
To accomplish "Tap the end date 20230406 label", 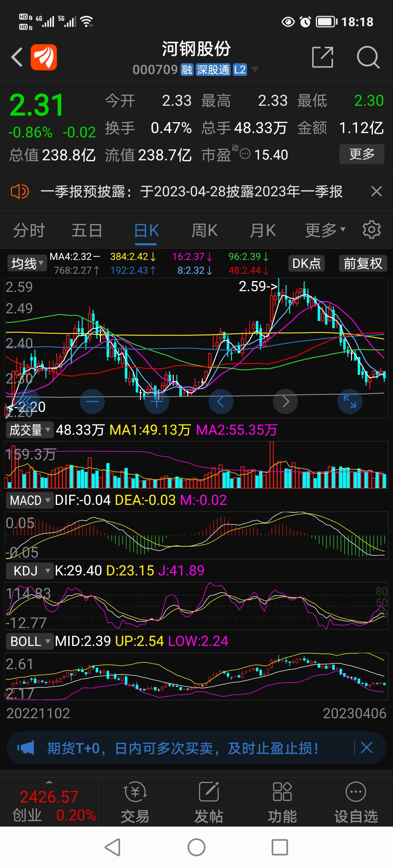I will tap(355, 713).
